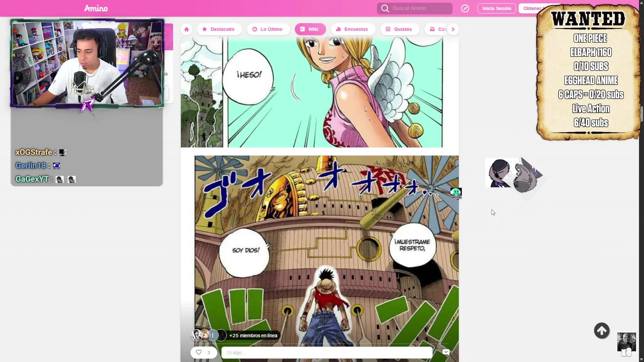This screenshot has width=644, height=362.
Task: Open the partially hidden Car… tab
Action: click(437, 29)
